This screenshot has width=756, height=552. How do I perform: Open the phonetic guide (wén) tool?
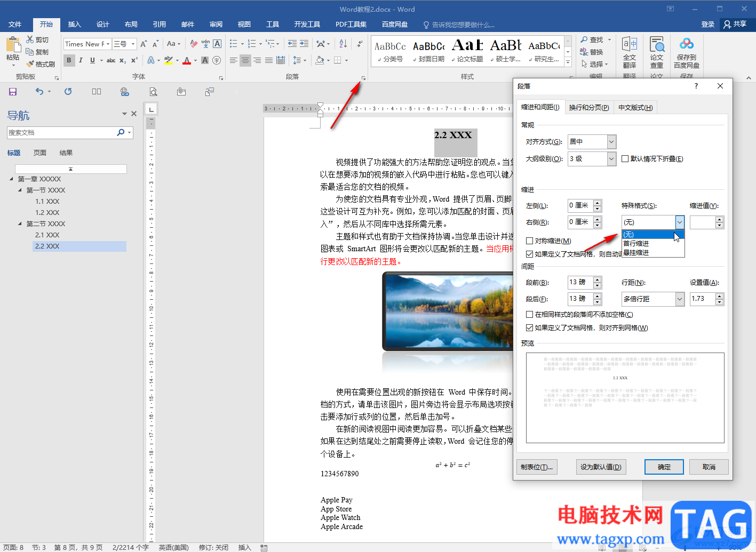[205, 44]
